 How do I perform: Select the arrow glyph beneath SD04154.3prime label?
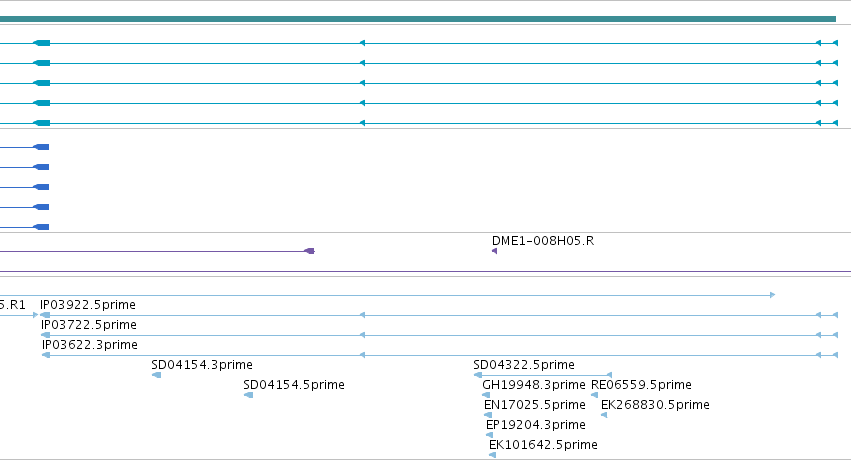click(156, 375)
